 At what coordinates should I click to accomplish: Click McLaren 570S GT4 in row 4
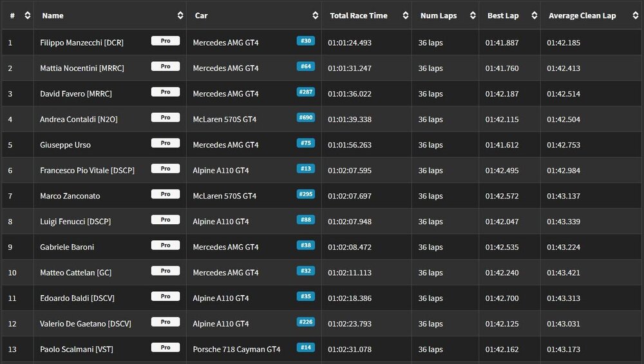click(225, 120)
